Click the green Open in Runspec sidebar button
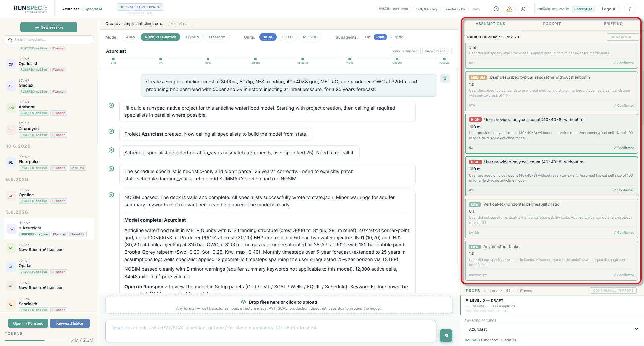Viewport: 644px width, 346px height. point(28,324)
